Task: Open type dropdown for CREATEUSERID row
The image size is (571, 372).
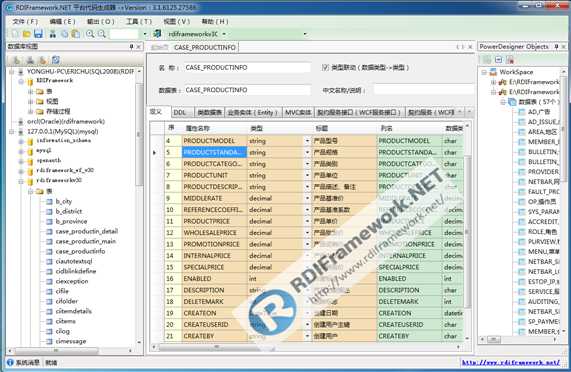Action: click(307, 324)
